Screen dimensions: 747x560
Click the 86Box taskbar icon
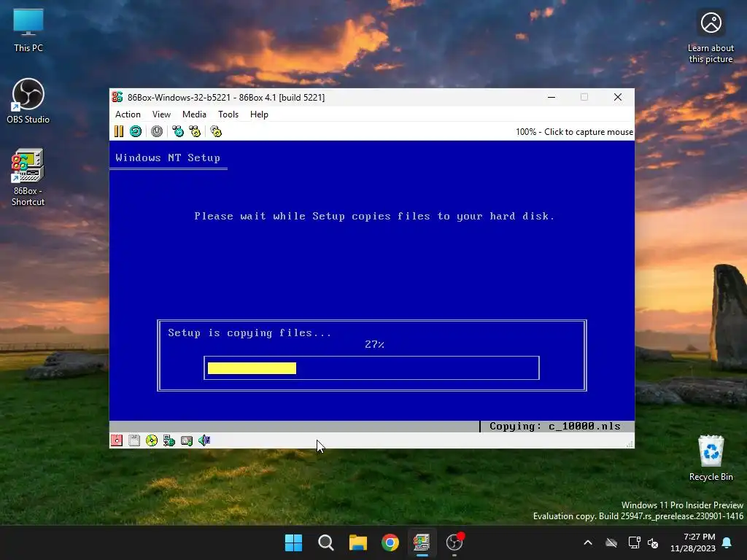pos(422,542)
